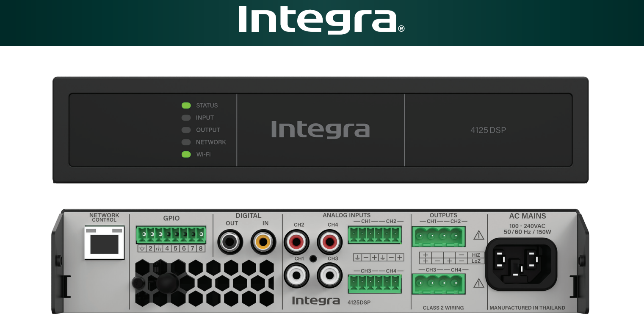Image resolution: width=644 pixels, height=336 pixels.
Task: Click the green STATUS indicator light
Action: [186, 106]
